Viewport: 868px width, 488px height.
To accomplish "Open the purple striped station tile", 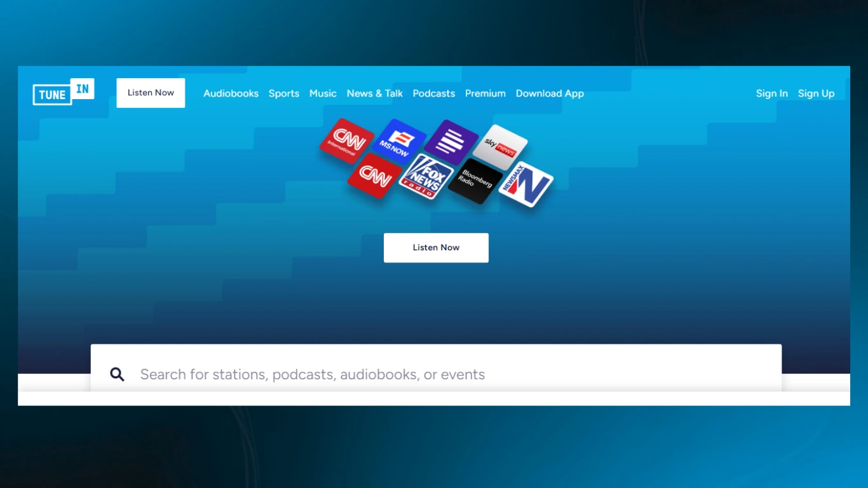I will click(x=451, y=143).
